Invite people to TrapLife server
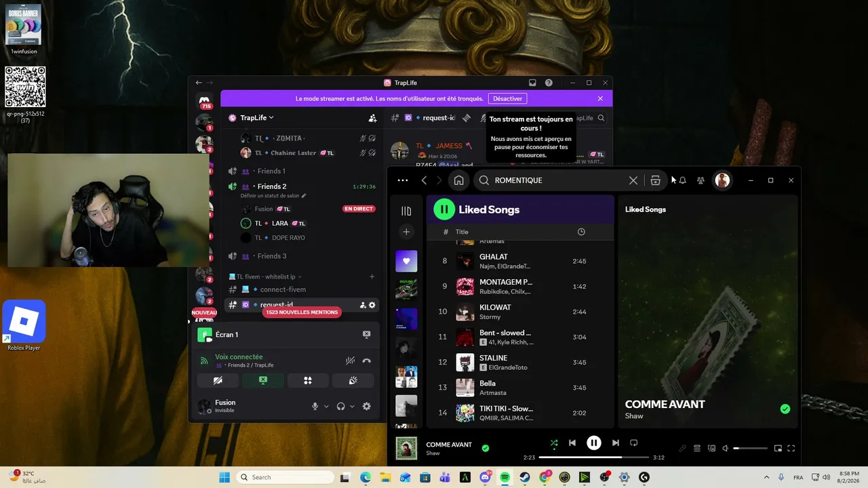Viewport: 868px width, 488px height. (x=372, y=118)
